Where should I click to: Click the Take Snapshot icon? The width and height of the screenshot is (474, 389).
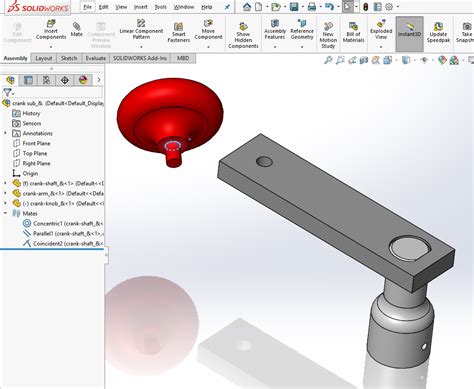click(467, 26)
